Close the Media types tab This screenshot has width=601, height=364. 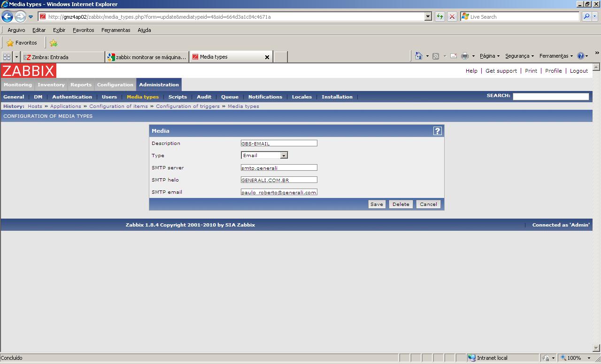pos(267,57)
